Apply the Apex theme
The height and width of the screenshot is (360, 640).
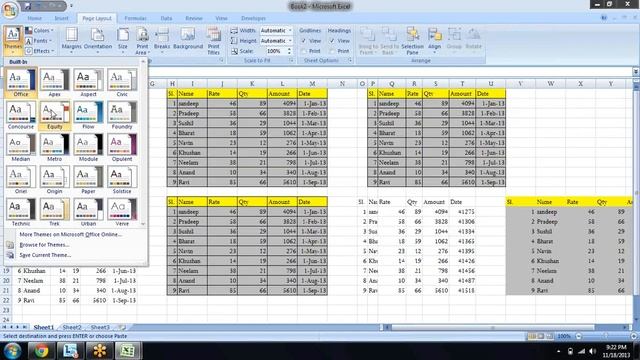pyautogui.click(x=55, y=83)
